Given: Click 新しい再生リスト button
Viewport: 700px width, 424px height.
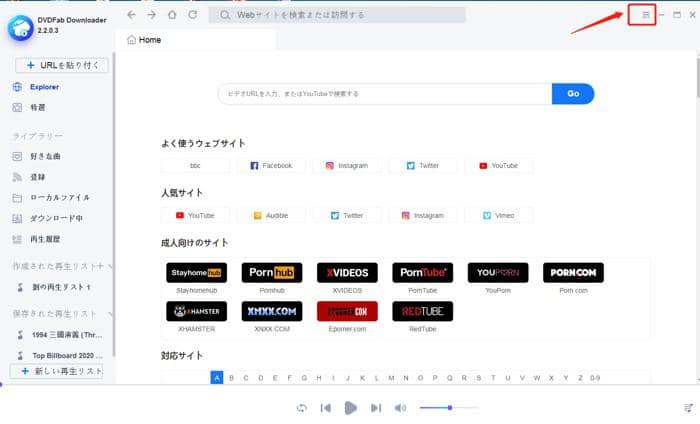Looking at the screenshot, I should [x=57, y=371].
